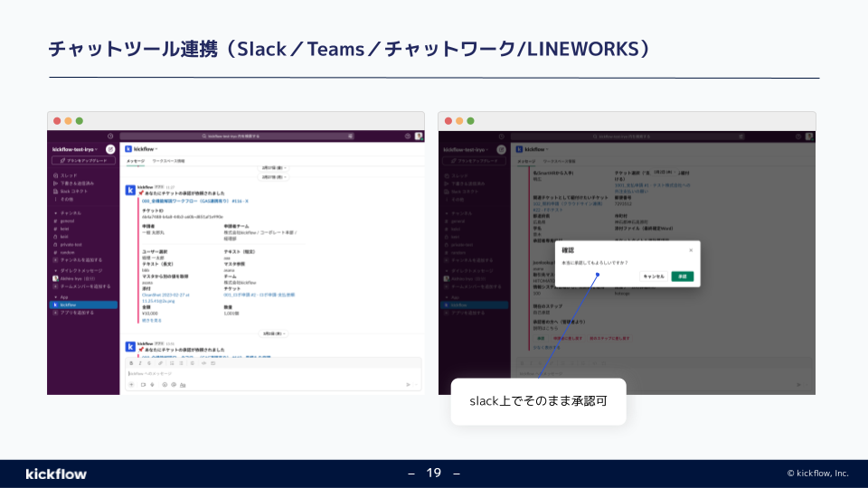Click the help icon in Slack's top bar
This screenshot has width=868, height=488.
(407, 136)
